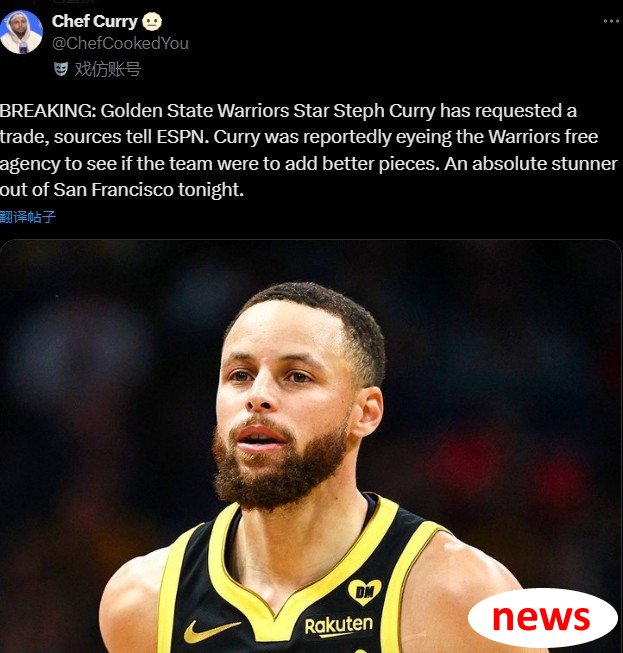Open the attached player photo
Image resolution: width=623 pixels, height=653 pixels.
[x=311, y=446]
